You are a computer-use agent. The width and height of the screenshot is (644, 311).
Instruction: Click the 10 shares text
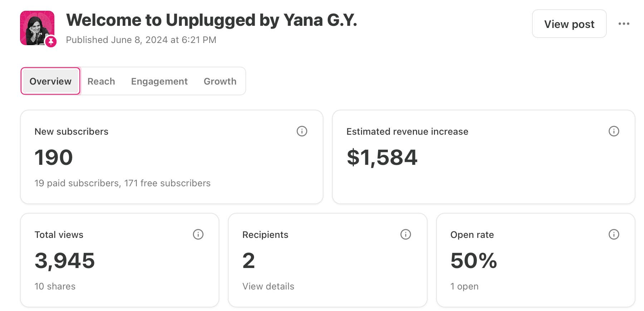[55, 286]
